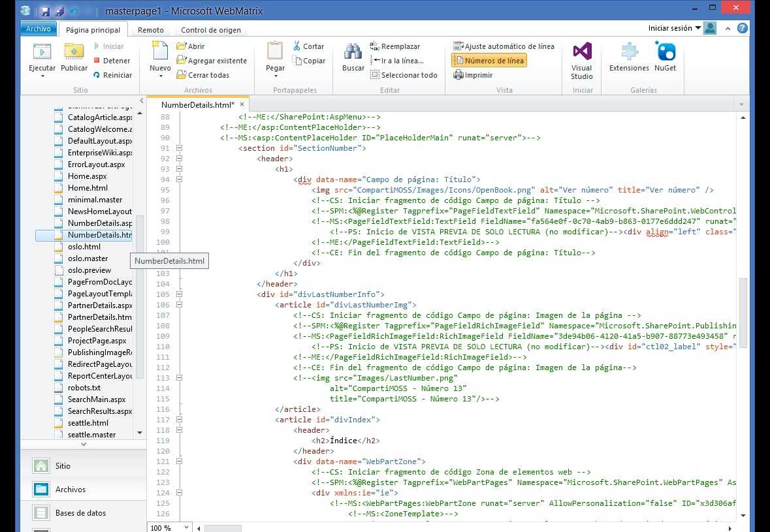The height and width of the screenshot is (532, 770).
Task: Click the editor vertical scrollbar thumb
Action: click(x=743, y=313)
